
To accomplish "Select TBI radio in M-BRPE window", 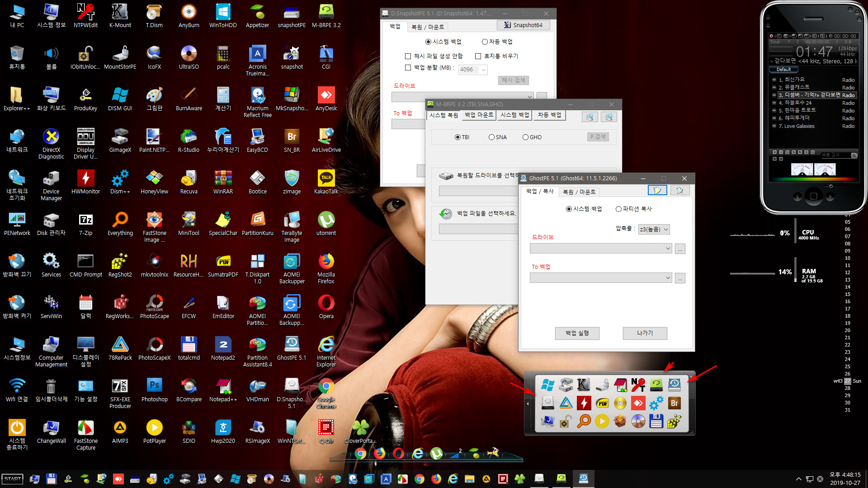I will click(x=462, y=137).
